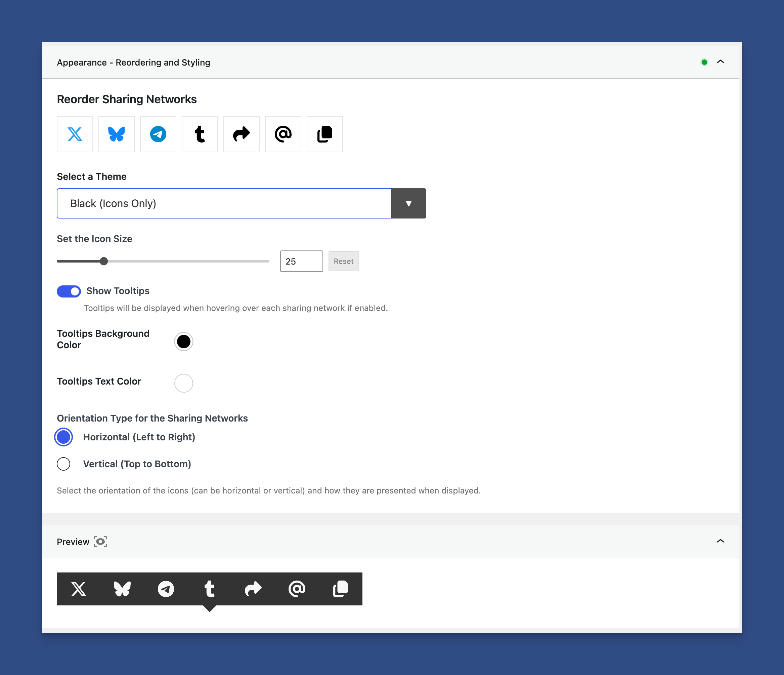Viewport: 784px width, 675px height.
Task: Collapse the Preview panel chevron
Action: [720, 541]
